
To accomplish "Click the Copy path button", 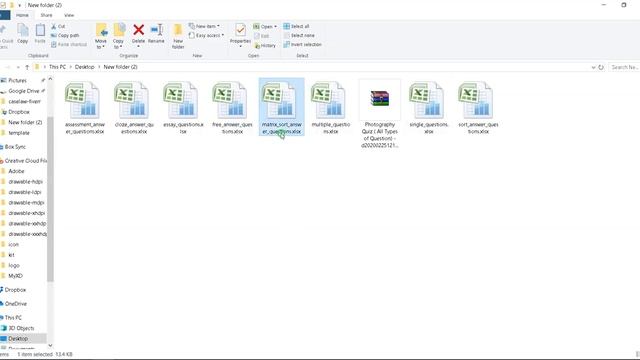I will 65,36.
